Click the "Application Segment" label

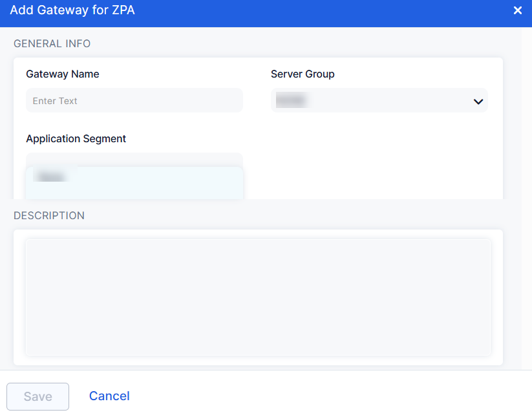click(76, 138)
